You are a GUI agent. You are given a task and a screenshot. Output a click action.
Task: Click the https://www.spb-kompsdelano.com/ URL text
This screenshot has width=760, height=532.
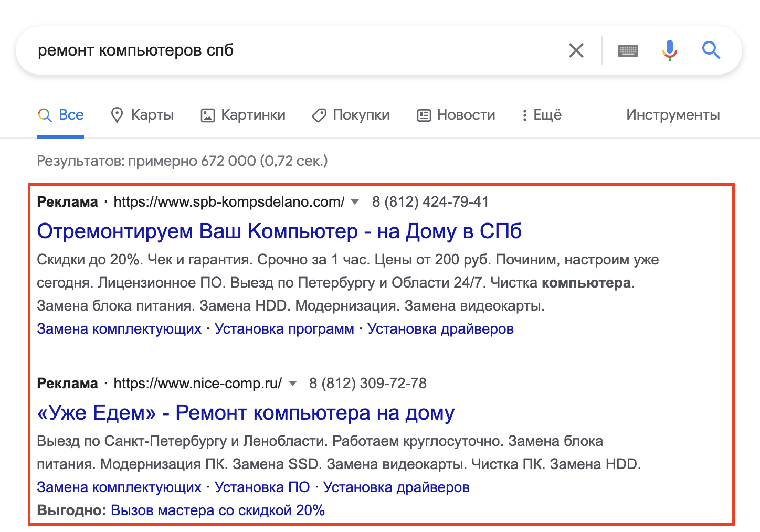coord(229,202)
